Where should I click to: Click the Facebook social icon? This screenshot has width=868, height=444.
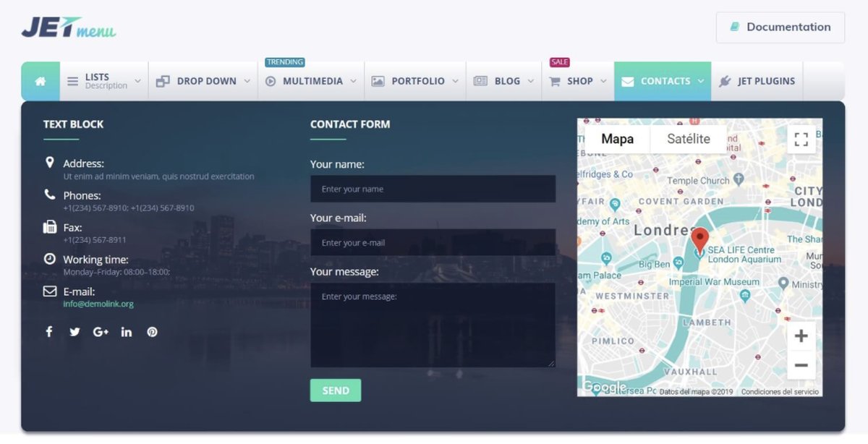coord(49,332)
